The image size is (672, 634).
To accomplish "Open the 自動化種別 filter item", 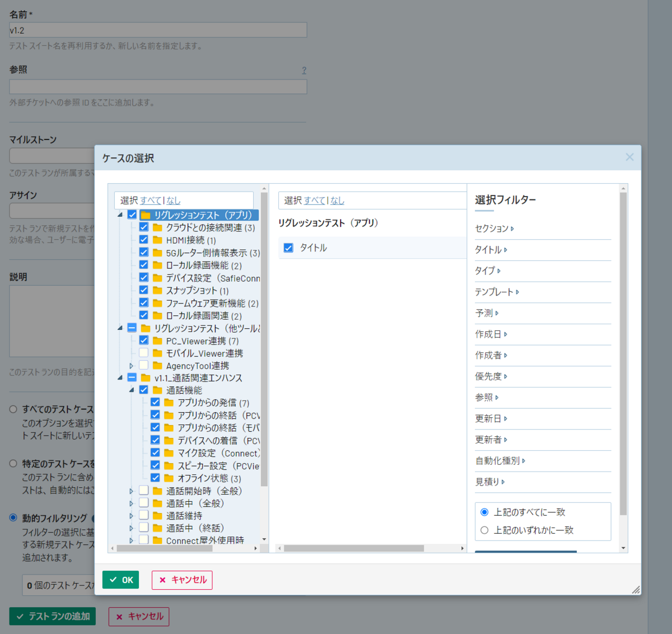I will tap(500, 461).
